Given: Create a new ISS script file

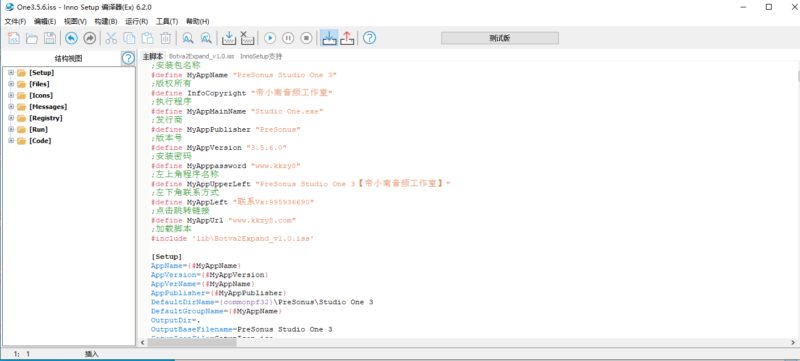Looking at the screenshot, I should pyautogui.click(x=14, y=38).
